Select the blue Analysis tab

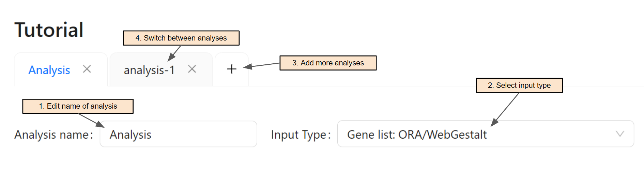[49, 70]
